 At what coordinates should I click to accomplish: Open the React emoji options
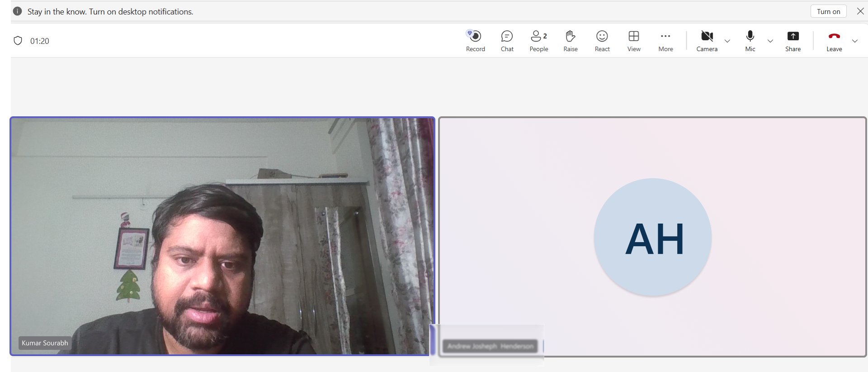click(x=602, y=41)
